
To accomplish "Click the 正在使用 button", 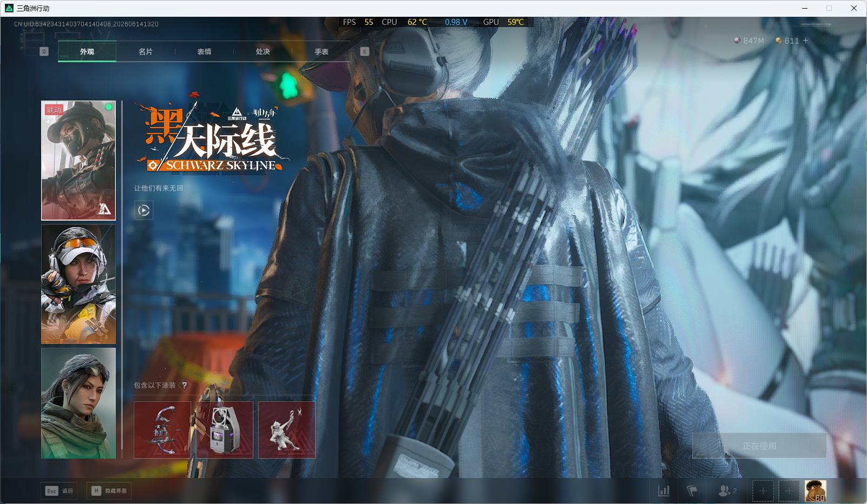I will pos(759,446).
